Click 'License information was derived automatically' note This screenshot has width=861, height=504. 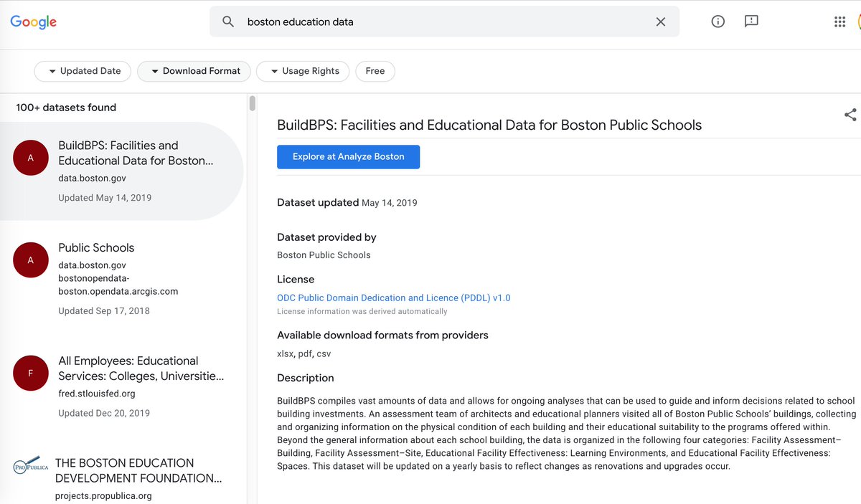point(362,311)
